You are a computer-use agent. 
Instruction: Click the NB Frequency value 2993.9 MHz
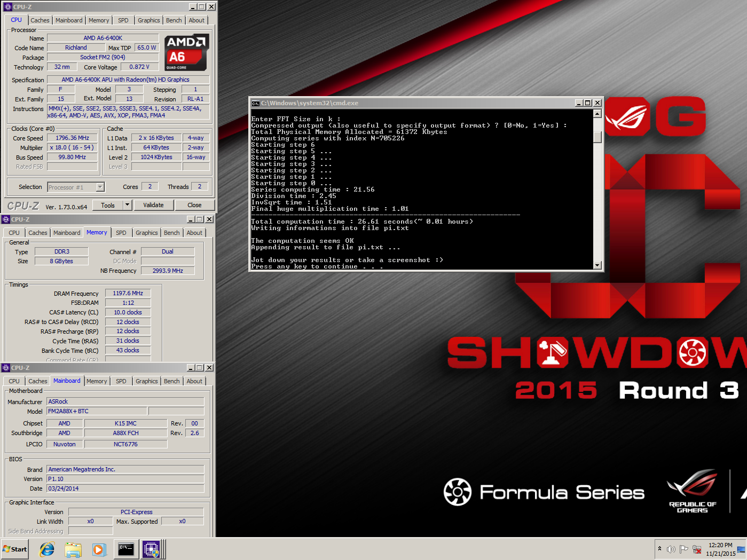click(168, 271)
